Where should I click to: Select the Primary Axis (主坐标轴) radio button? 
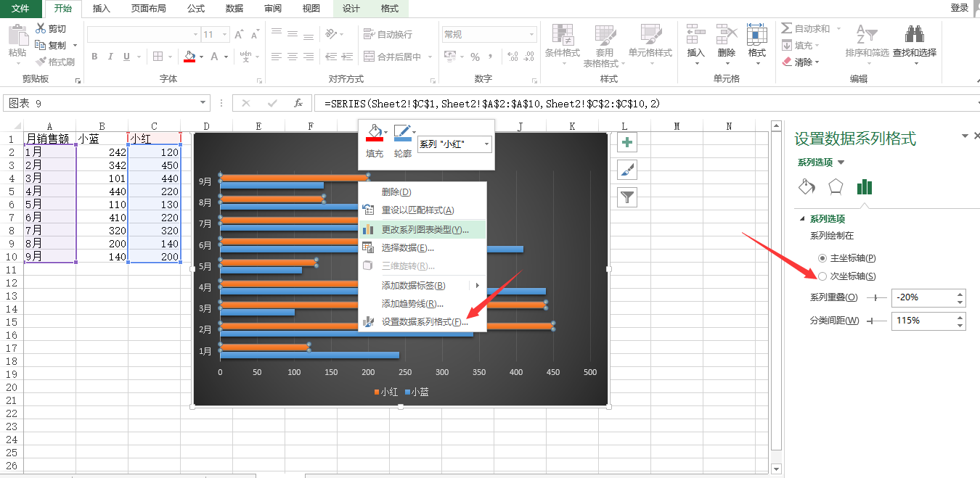pos(822,257)
